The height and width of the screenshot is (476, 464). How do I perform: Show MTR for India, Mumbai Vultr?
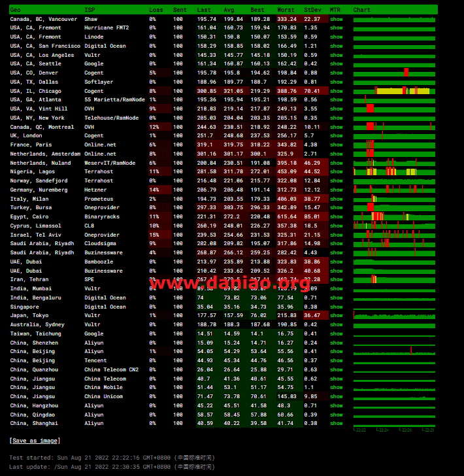(337, 288)
